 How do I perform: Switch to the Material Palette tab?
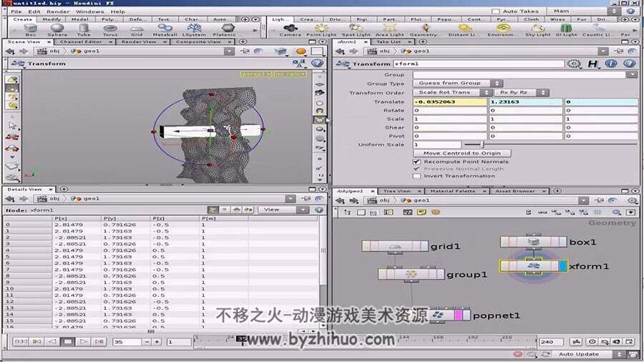coord(453,191)
